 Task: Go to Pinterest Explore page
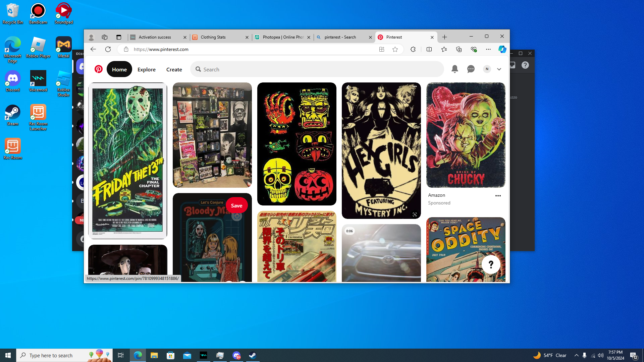[146, 69]
